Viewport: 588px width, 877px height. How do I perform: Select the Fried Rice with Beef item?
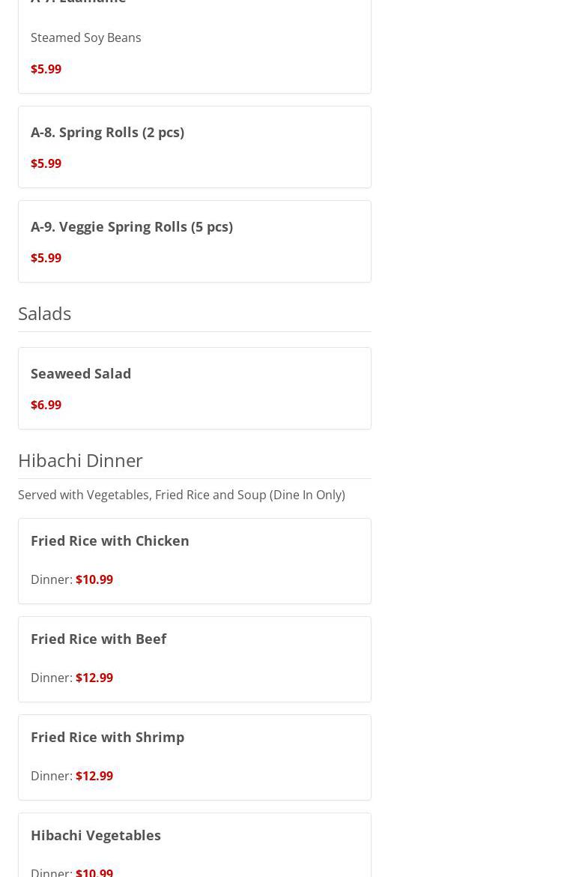tap(98, 639)
